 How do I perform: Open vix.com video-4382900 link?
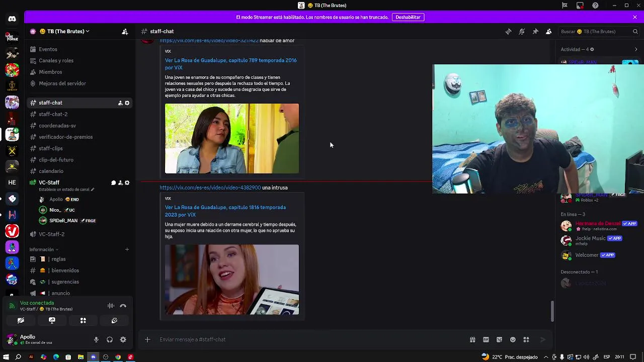coord(210,188)
